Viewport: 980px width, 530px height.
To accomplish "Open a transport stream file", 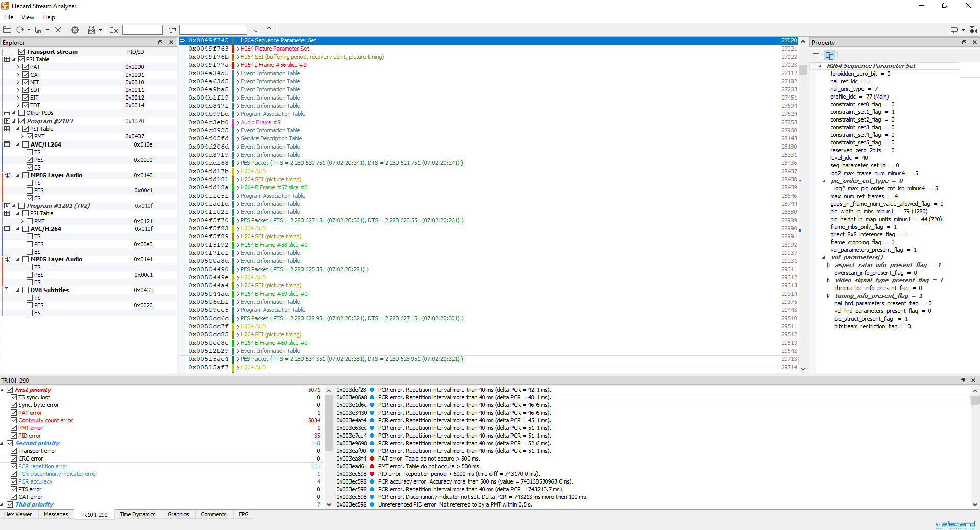I will pos(7,29).
